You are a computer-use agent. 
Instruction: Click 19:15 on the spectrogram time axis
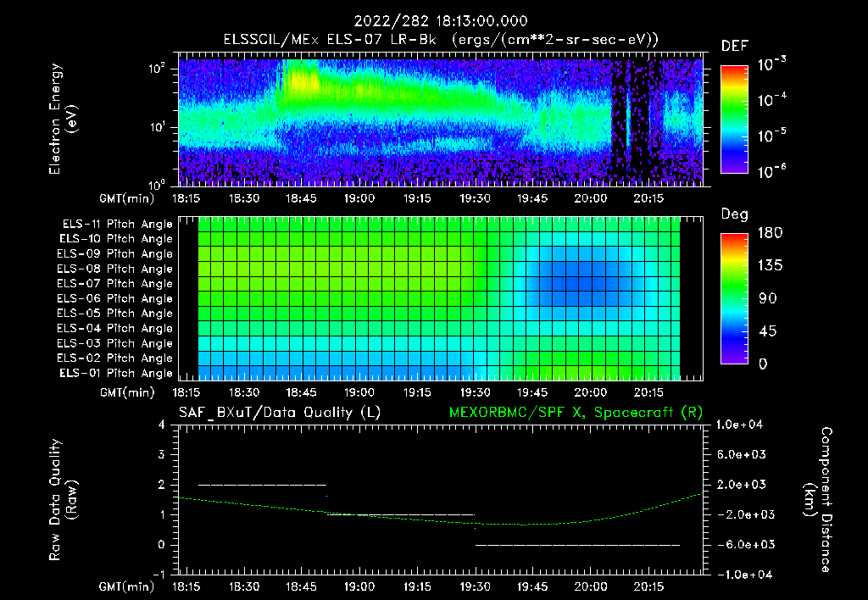coord(417,198)
